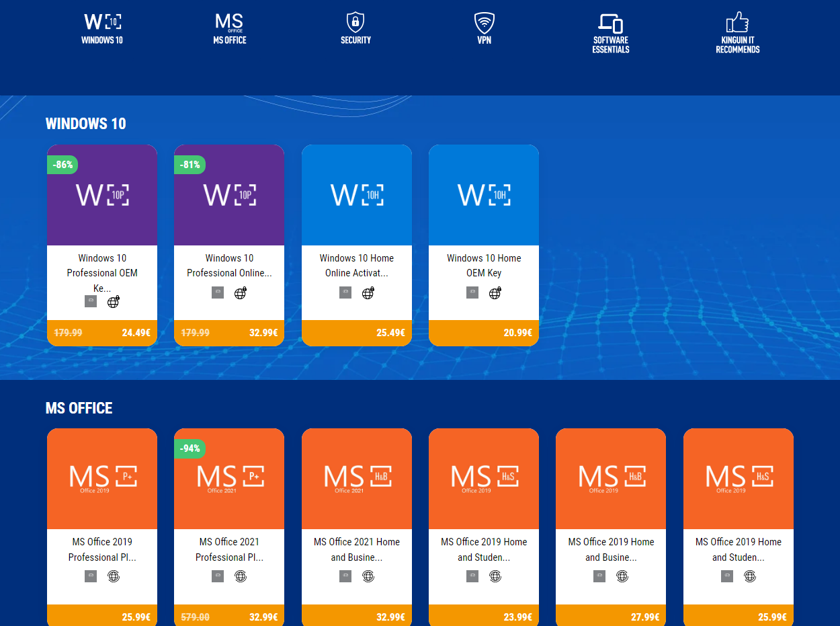Screen dimensions: 840x626
Task: Click the MS Office 2021 Home and Business title
Action: click(357, 549)
